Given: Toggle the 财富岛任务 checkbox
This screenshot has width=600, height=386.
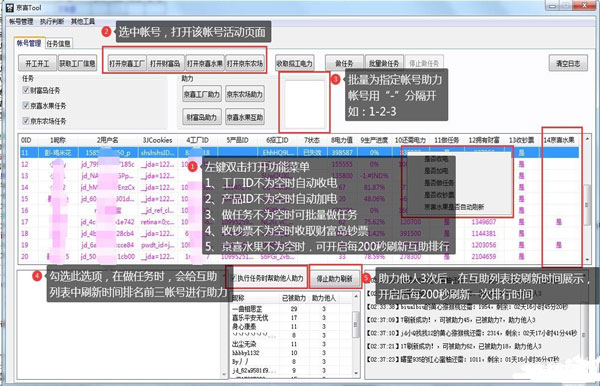Looking at the screenshot, I should [26, 90].
